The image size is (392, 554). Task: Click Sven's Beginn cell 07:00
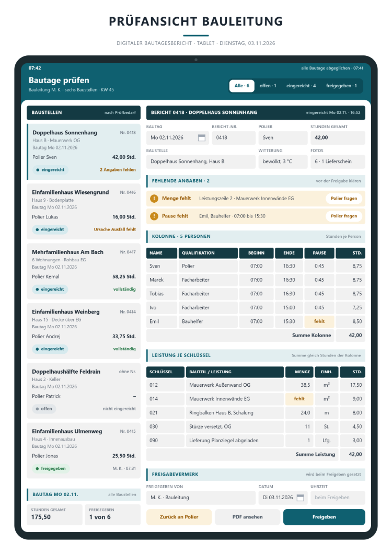click(256, 266)
